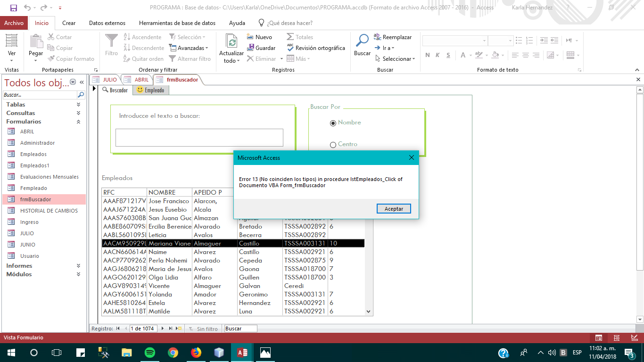Open the Seleccionar dropdown
The image size is (644, 362).
pyautogui.click(x=395, y=59)
